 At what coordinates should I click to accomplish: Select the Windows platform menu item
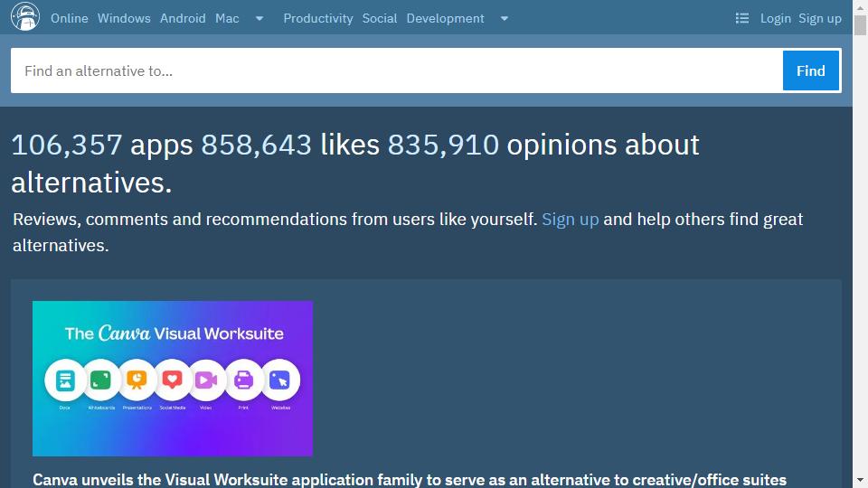(124, 18)
